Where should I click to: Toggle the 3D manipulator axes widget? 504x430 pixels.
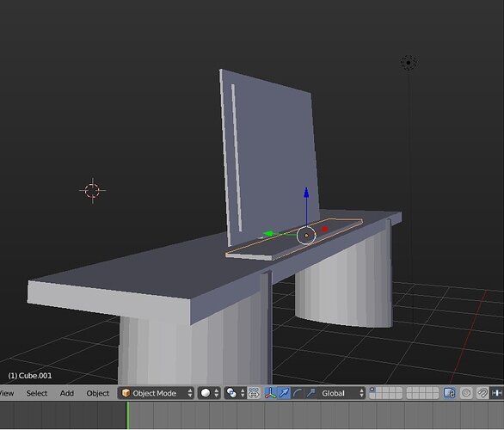tap(270, 393)
